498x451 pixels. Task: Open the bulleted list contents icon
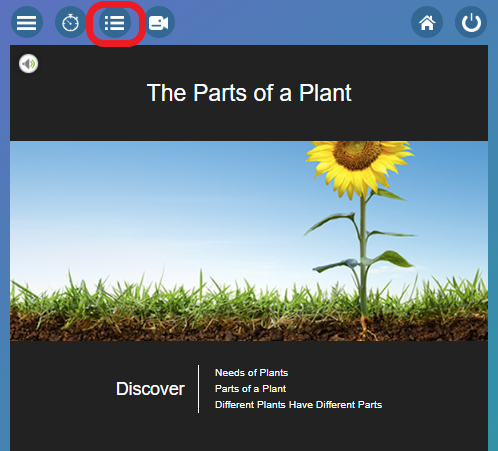click(115, 23)
